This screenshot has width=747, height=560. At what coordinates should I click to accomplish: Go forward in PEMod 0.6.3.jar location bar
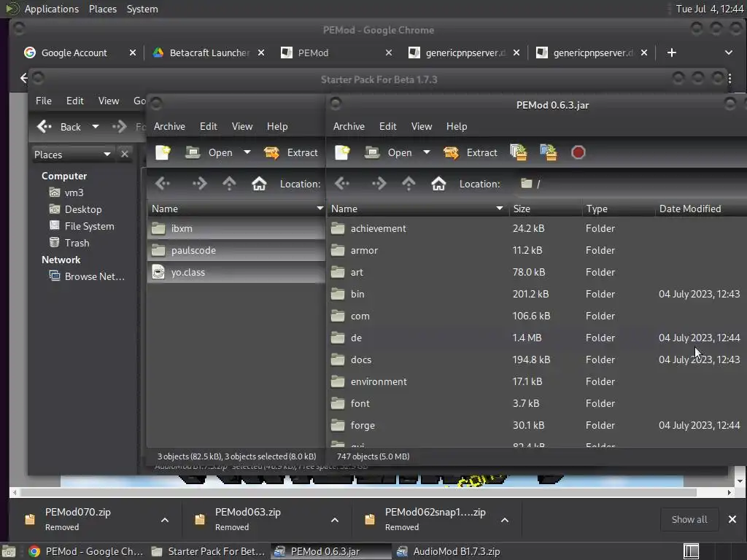(379, 183)
